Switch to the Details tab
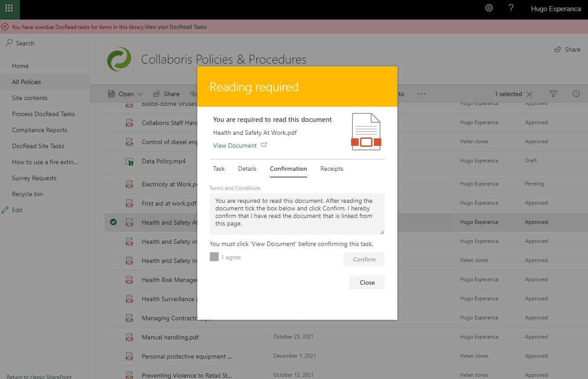The height and width of the screenshot is (379, 588). [247, 169]
